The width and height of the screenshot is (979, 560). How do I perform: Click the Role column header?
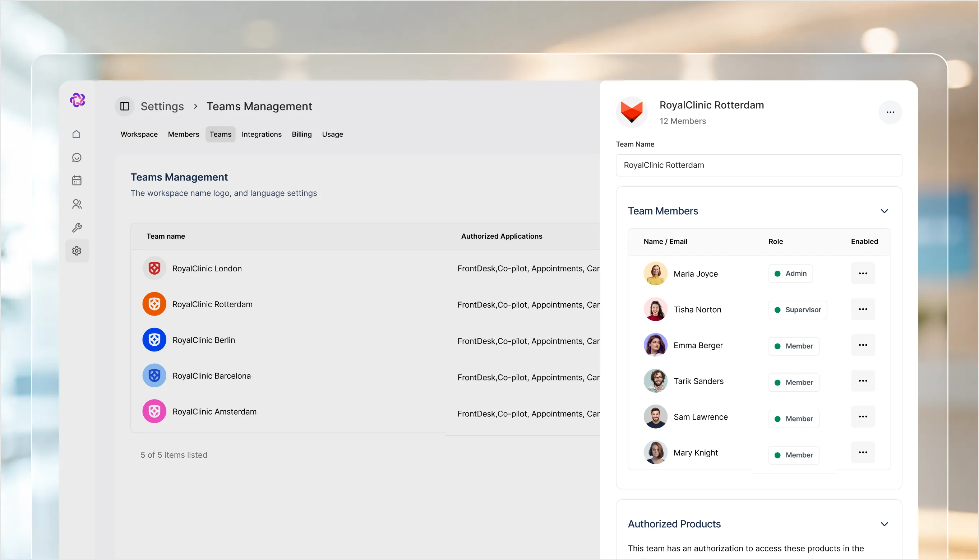click(775, 242)
